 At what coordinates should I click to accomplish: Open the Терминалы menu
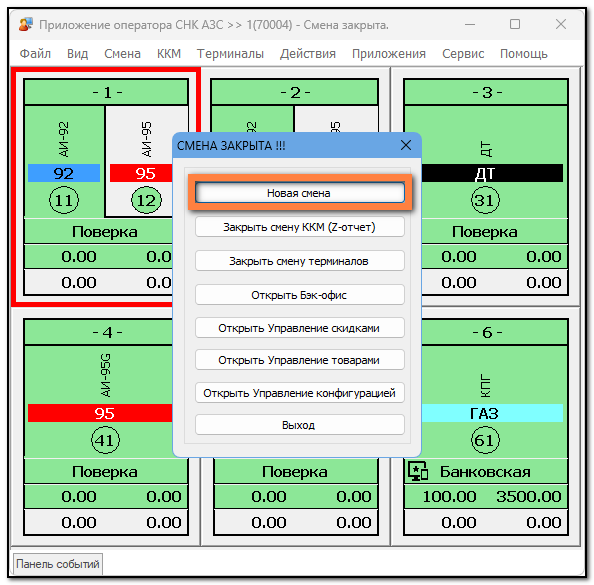click(x=230, y=54)
